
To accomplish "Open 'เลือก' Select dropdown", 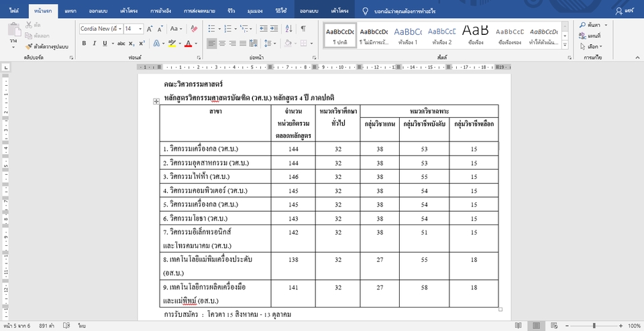I will [592, 46].
